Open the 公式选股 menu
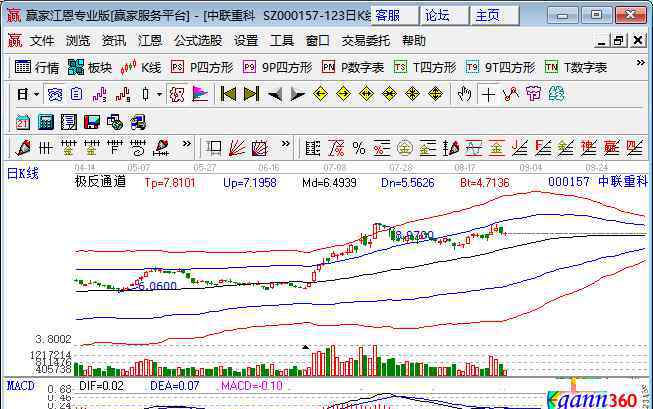653x409 pixels. point(198,41)
